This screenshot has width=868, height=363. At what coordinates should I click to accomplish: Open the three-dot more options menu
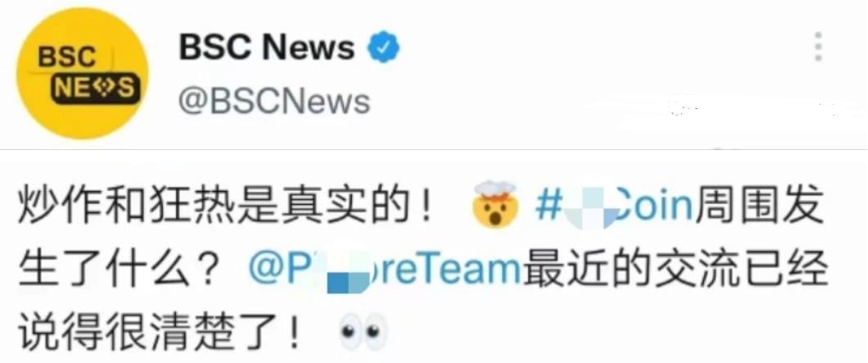[818, 47]
